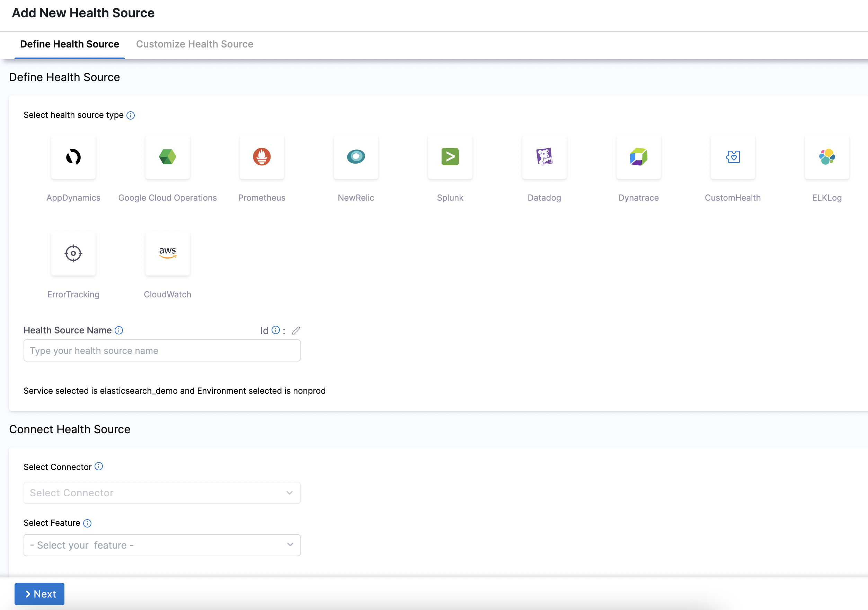Focus the health source name input field
The width and height of the screenshot is (868, 610).
tap(162, 350)
